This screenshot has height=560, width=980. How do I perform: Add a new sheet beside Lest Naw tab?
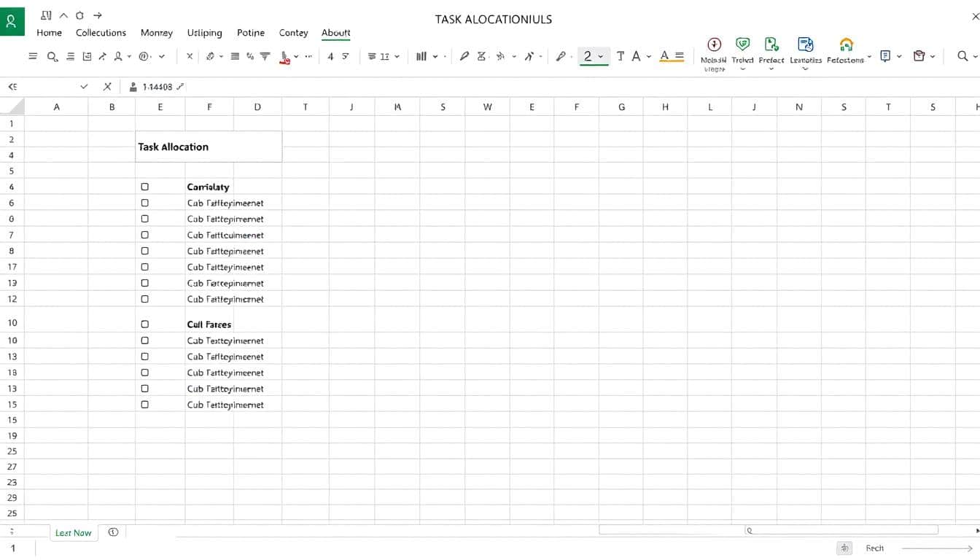113,532
